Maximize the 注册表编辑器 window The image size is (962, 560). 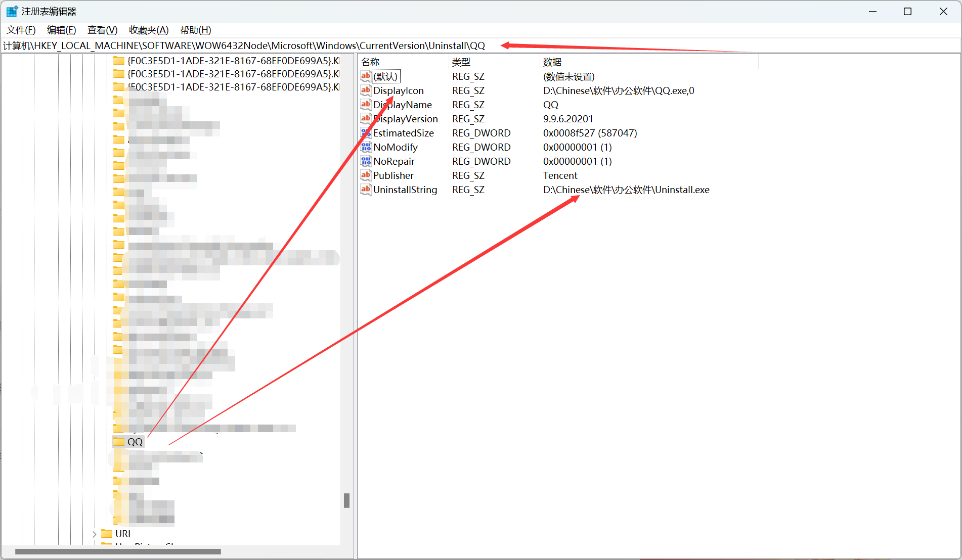[x=908, y=11]
